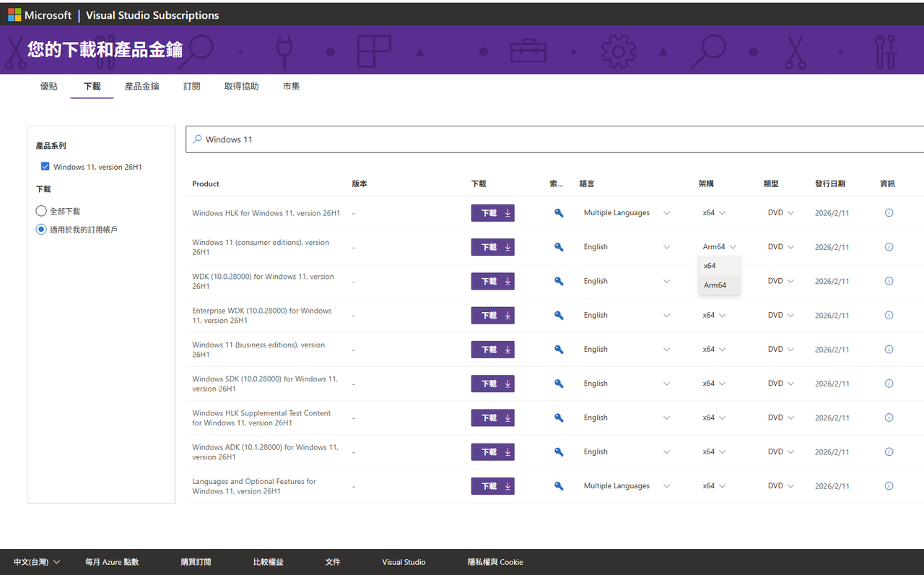
Task: Download Windows 11 business editions
Action: (x=492, y=350)
